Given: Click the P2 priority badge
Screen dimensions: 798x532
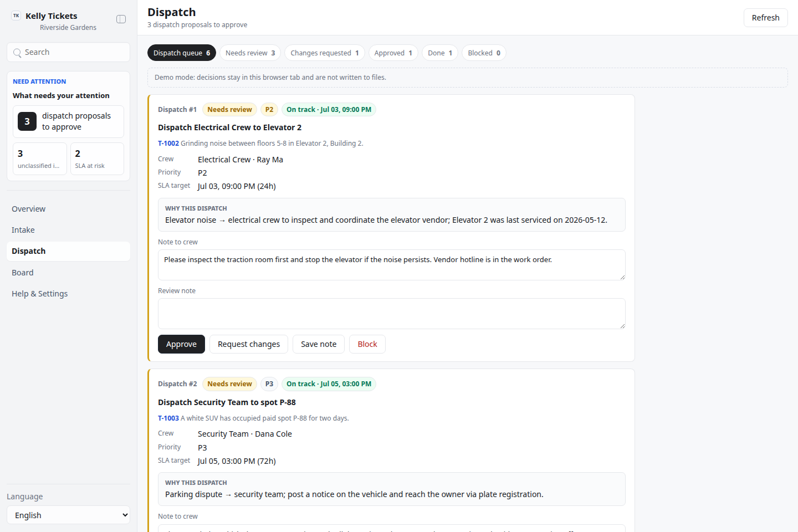Looking at the screenshot, I should coord(269,110).
